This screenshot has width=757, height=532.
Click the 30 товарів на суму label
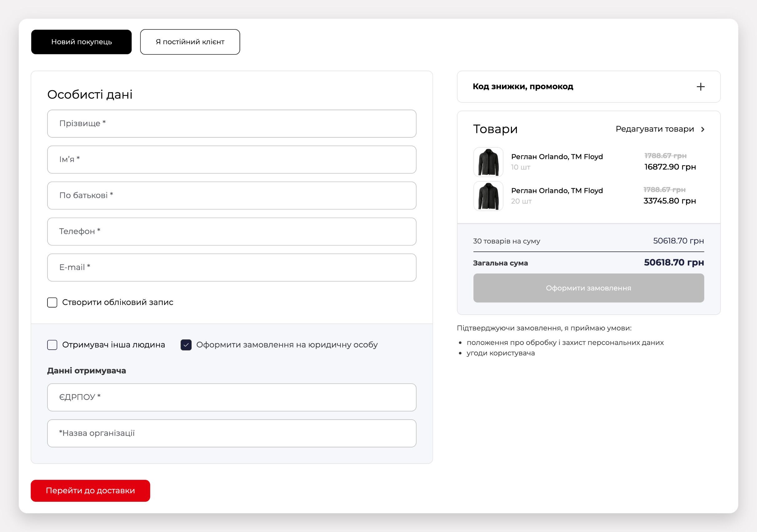[x=507, y=241]
